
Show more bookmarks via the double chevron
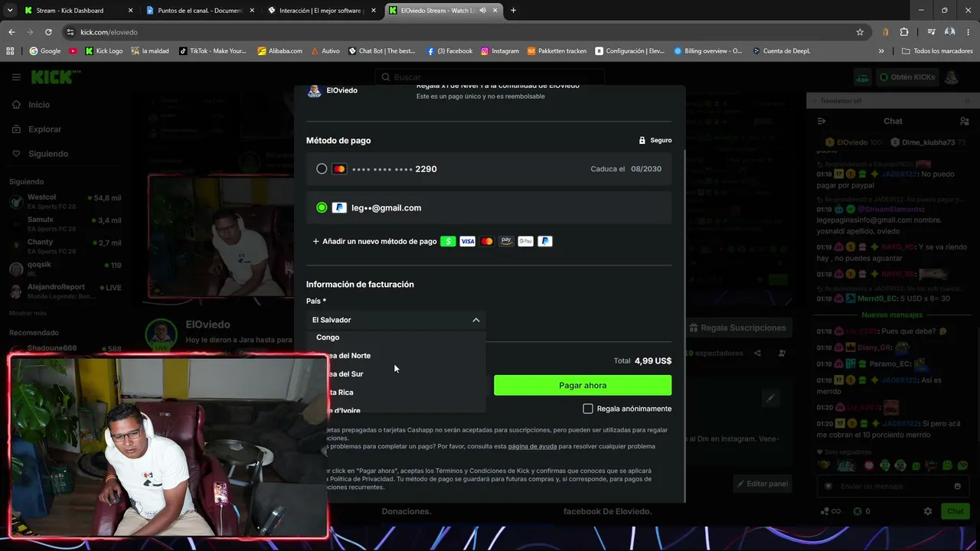[881, 51]
